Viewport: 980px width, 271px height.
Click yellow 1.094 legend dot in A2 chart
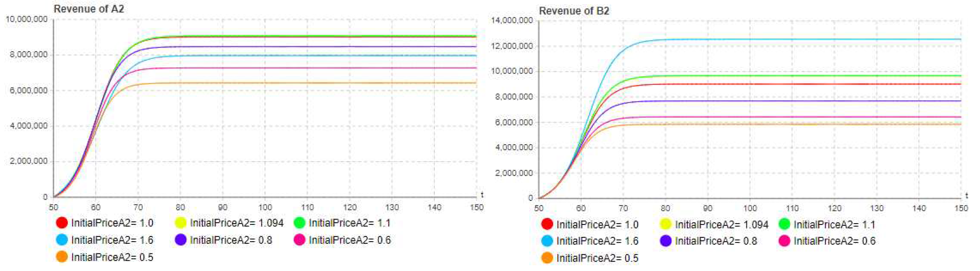tap(180, 223)
